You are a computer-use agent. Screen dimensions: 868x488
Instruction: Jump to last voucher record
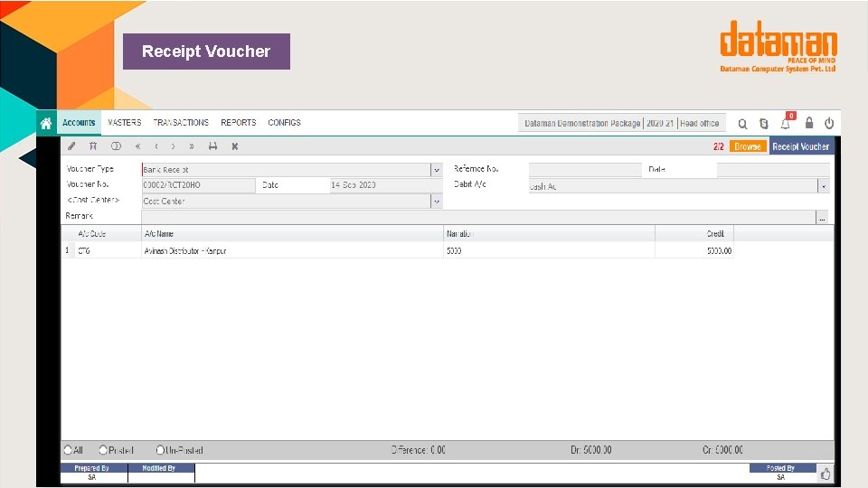[192, 146]
